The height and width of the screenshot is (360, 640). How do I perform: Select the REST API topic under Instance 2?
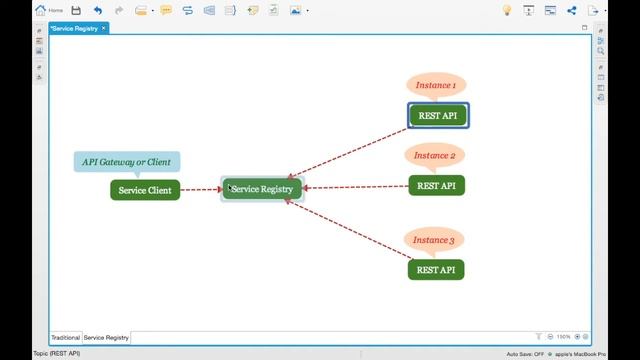click(x=436, y=186)
